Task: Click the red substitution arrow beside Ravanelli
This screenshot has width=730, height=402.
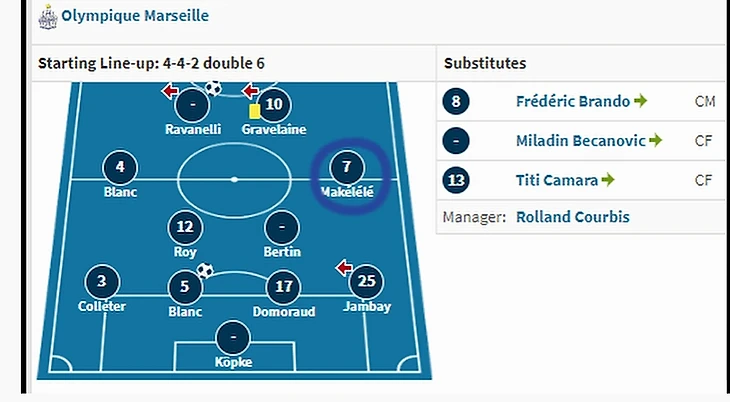Action: coord(169,92)
